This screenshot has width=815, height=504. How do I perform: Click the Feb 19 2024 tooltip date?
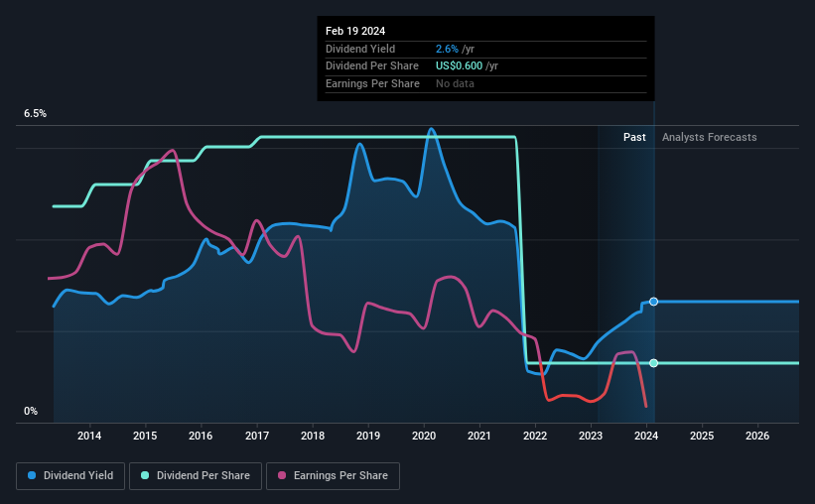pos(355,31)
